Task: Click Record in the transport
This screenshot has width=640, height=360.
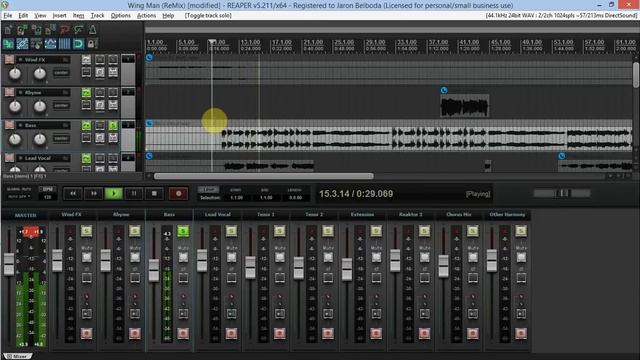Action: click(x=178, y=193)
